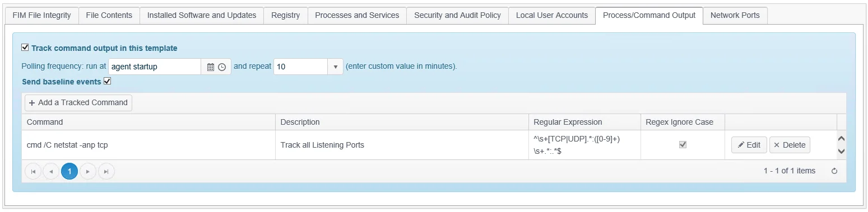Toggle Regex Ignore Case checkbox in row
868x212 pixels.
click(683, 144)
